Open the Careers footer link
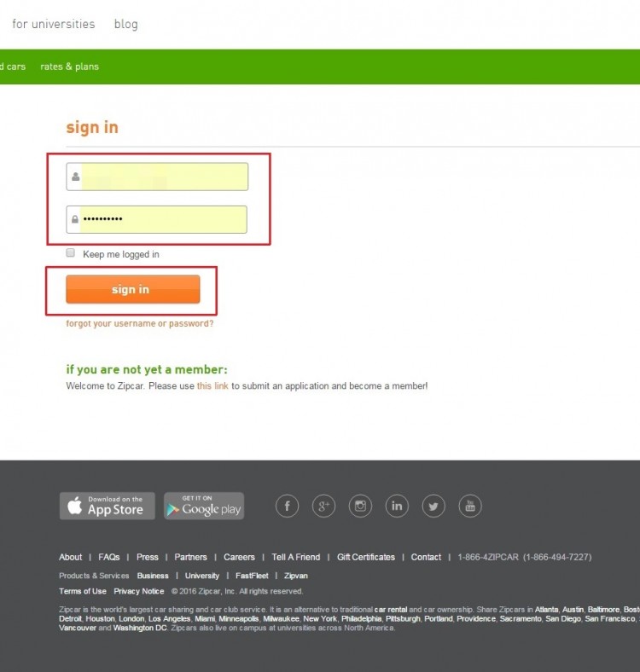 pyautogui.click(x=239, y=557)
